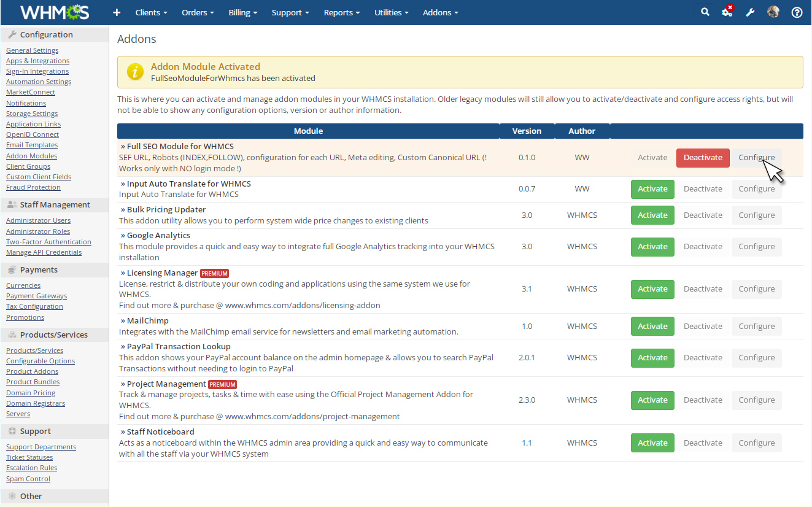Open Application Links page
This screenshot has height=507, width=812.
pyautogui.click(x=33, y=124)
